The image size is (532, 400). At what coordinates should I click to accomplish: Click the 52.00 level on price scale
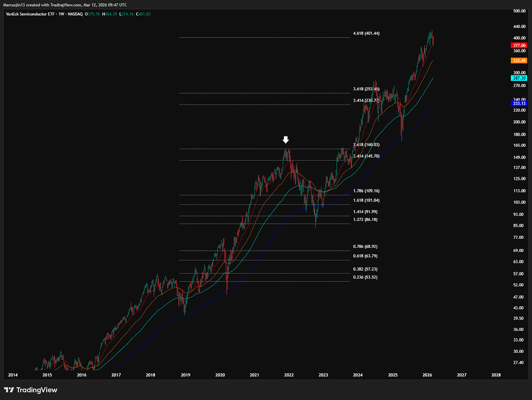(518, 285)
